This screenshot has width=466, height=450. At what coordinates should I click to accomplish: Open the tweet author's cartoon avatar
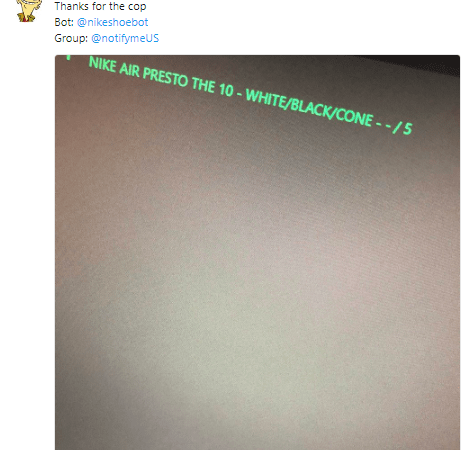click(29, 10)
